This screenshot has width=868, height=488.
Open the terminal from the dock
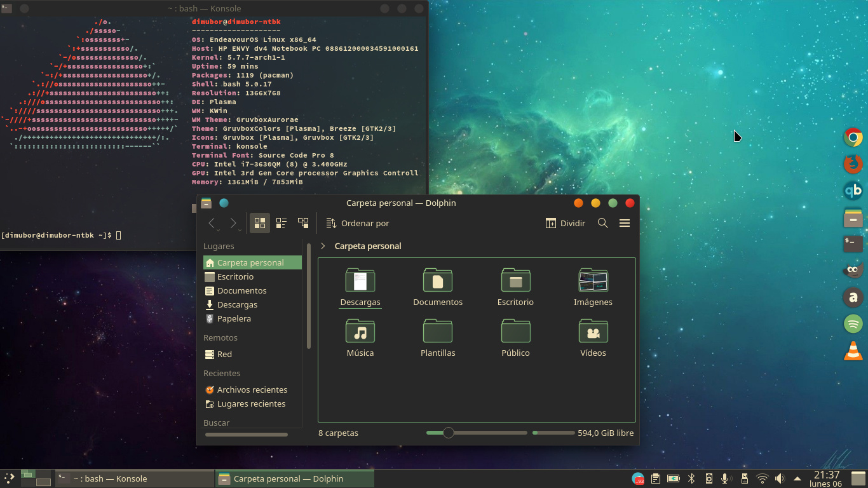(x=853, y=244)
